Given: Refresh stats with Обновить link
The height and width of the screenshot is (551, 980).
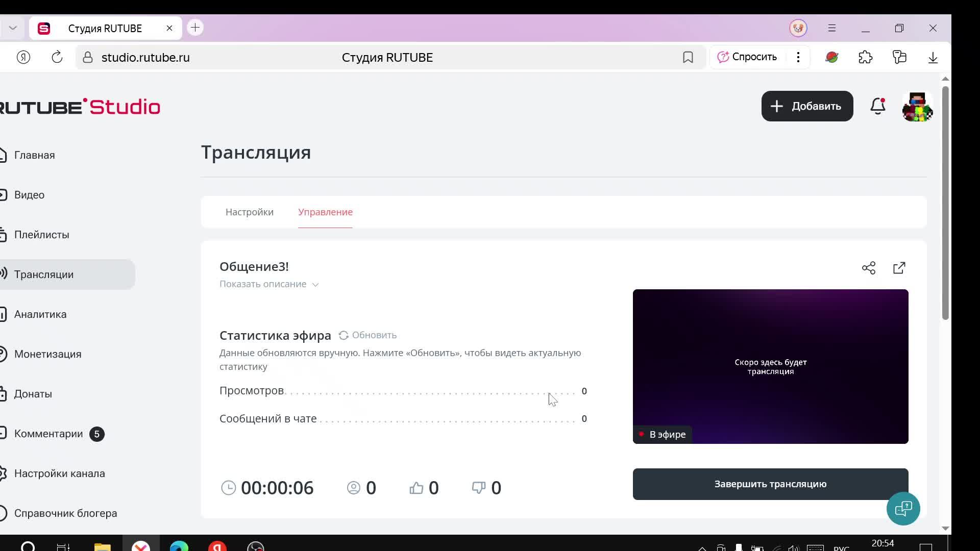Looking at the screenshot, I should coord(367,335).
